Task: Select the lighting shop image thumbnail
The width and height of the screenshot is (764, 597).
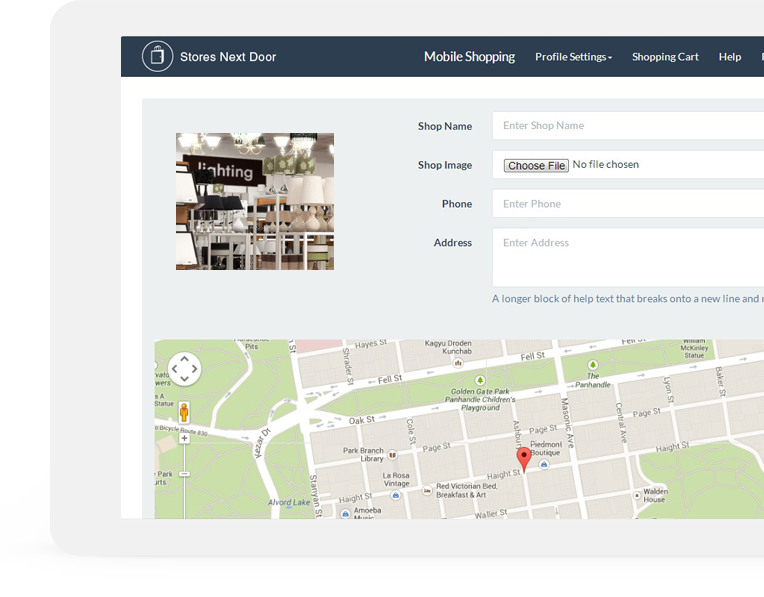Action: click(x=255, y=201)
